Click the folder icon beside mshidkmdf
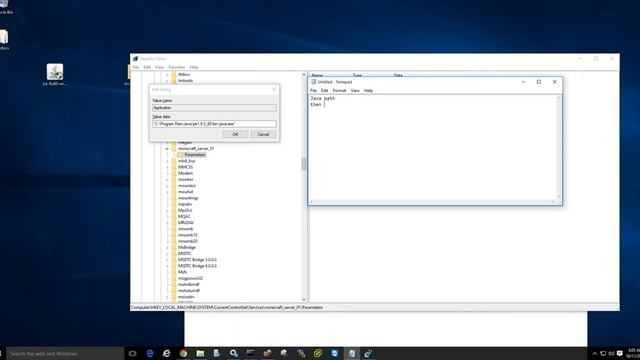Viewport: 640px width, 360px height. tap(174, 284)
